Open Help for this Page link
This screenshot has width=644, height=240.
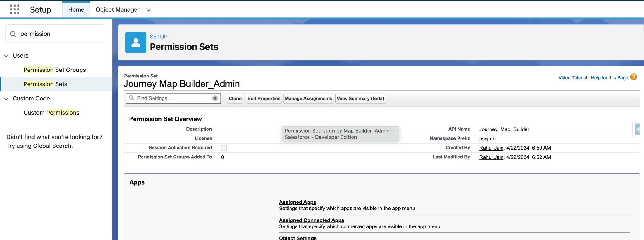pos(609,78)
